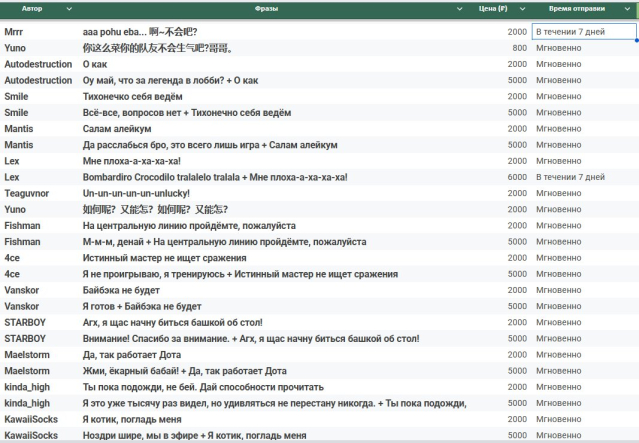
Task: Select phrase 'Я котик, погладь меня' priced 2000
Action: click(x=132, y=419)
